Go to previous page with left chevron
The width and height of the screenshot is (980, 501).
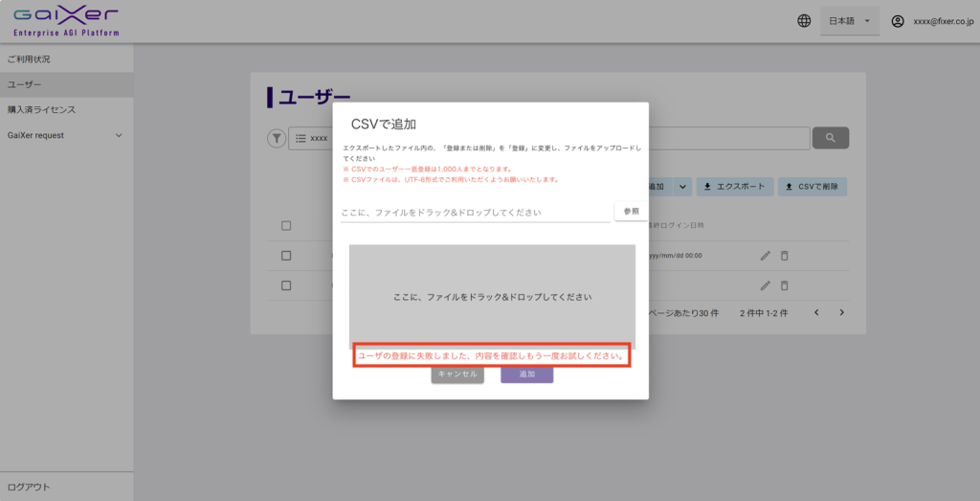(816, 312)
